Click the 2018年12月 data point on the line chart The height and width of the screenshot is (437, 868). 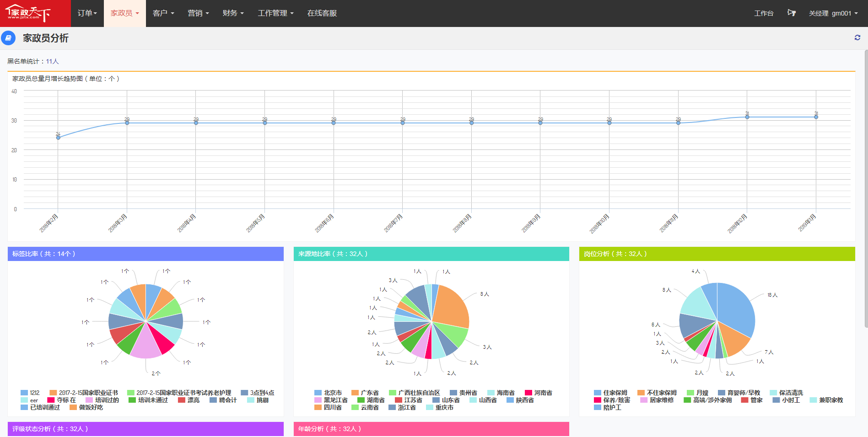point(747,117)
